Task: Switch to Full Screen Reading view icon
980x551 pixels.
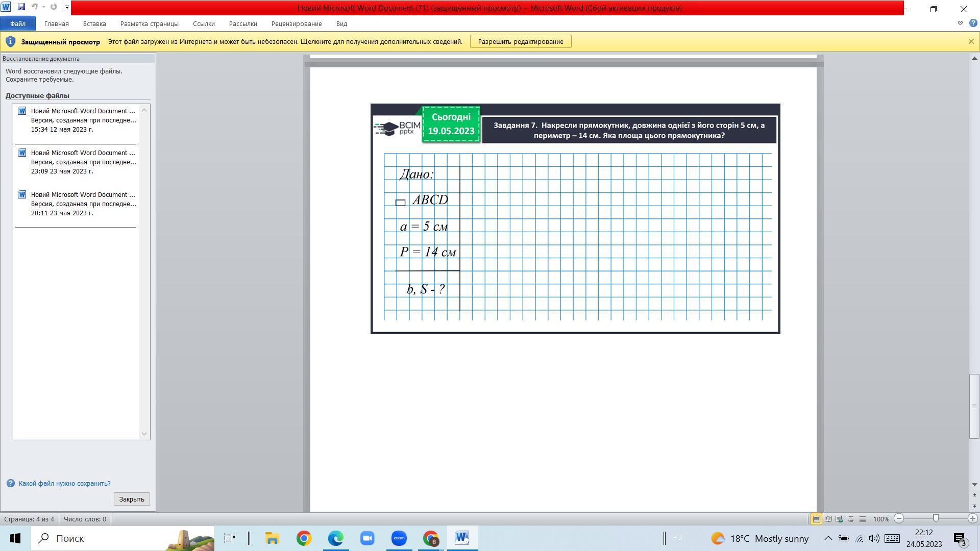Action: (828, 519)
